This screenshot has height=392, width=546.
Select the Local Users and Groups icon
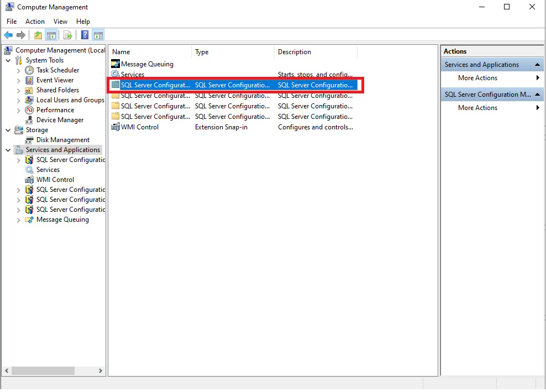coord(29,100)
